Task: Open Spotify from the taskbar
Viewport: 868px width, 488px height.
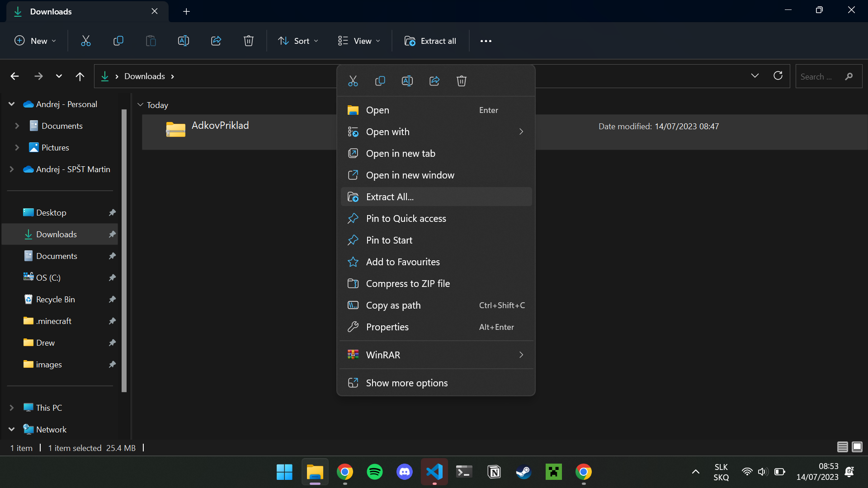Action: point(374,472)
